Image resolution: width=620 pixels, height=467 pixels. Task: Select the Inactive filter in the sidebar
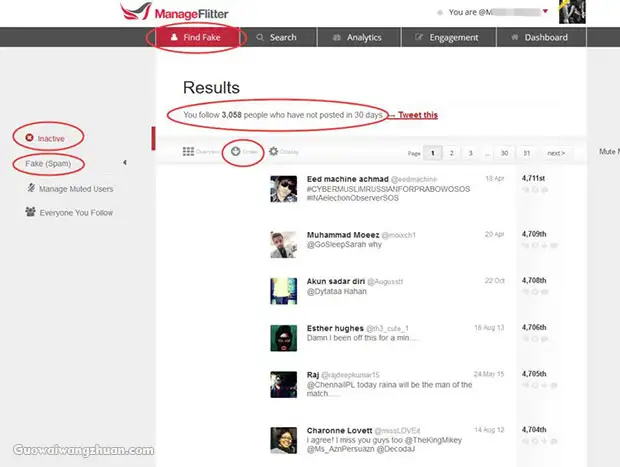pyautogui.click(x=45, y=138)
